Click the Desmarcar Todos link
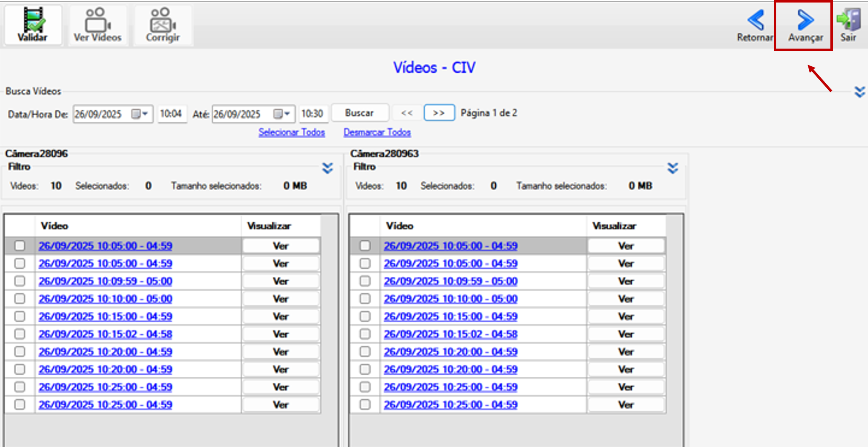The height and width of the screenshot is (447, 868). coord(377,132)
